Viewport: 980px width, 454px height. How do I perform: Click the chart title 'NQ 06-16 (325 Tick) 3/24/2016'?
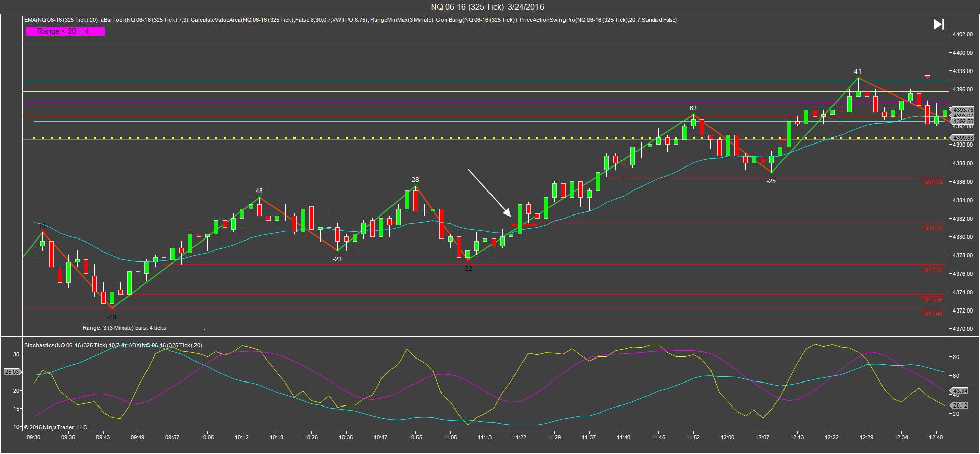(487, 7)
